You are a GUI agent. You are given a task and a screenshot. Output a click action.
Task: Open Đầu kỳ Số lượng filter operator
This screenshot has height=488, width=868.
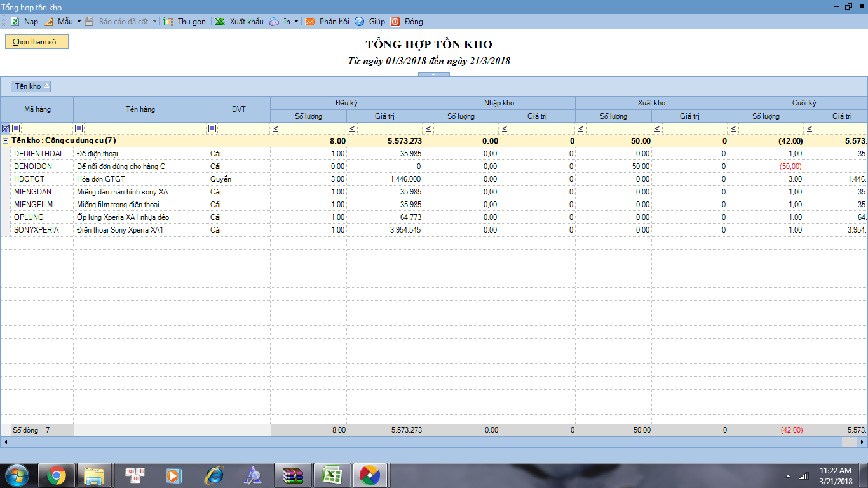coord(276,128)
